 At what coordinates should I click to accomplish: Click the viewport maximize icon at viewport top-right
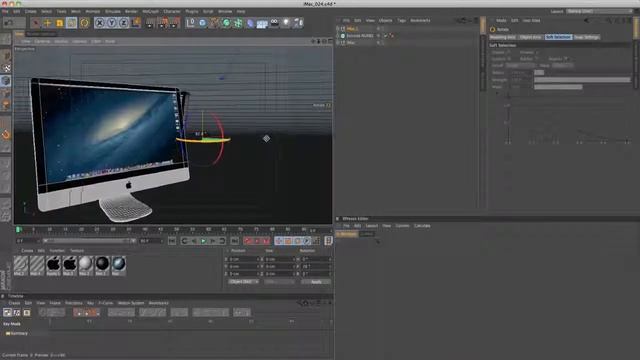click(x=330, y=41)
